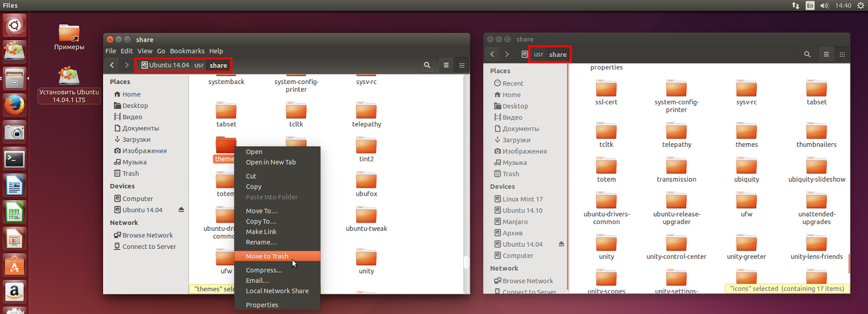868x314 pixels.
Task: Open the Bookmarks menu
Action: pyautogui.click(x=187, y=51)
